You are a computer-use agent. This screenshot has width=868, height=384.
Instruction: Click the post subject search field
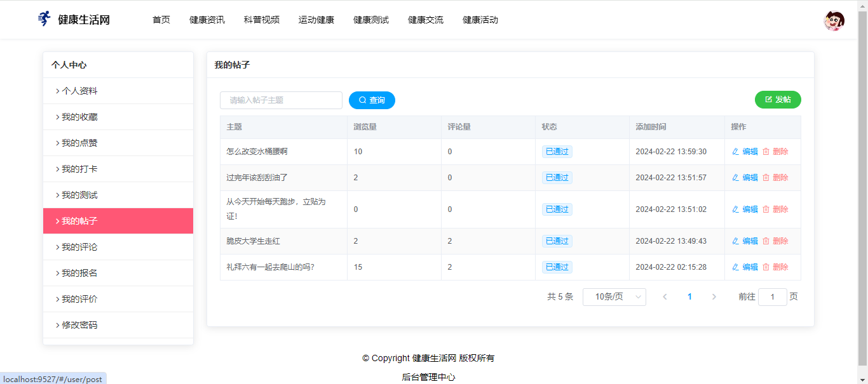click(x=281, y=100)
